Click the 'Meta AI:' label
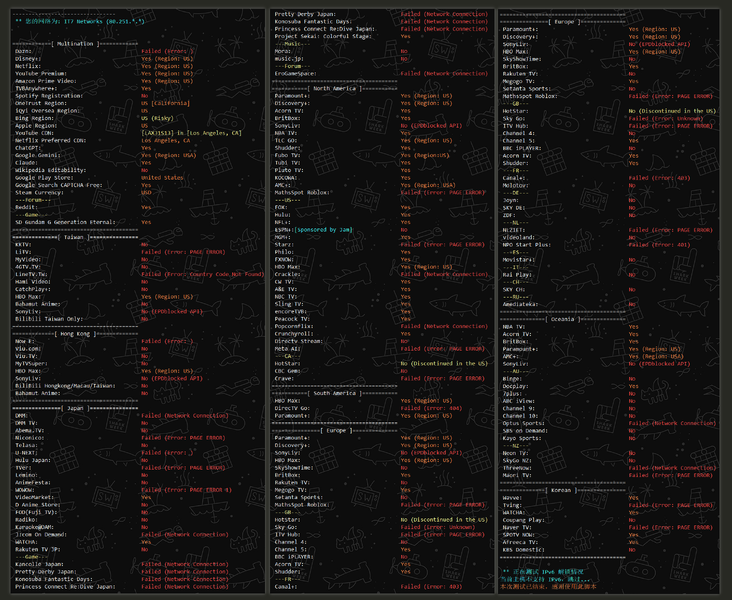 pos(288,349)
